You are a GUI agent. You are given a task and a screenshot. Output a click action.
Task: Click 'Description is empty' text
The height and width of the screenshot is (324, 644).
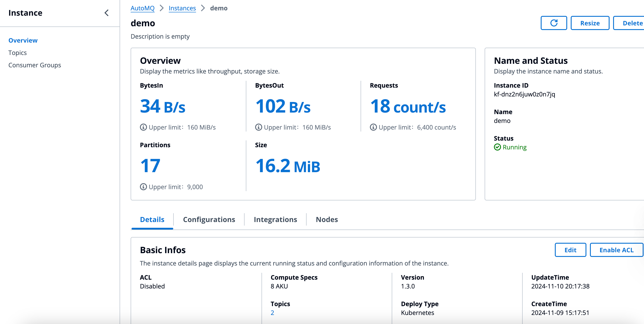coord(160,36)
